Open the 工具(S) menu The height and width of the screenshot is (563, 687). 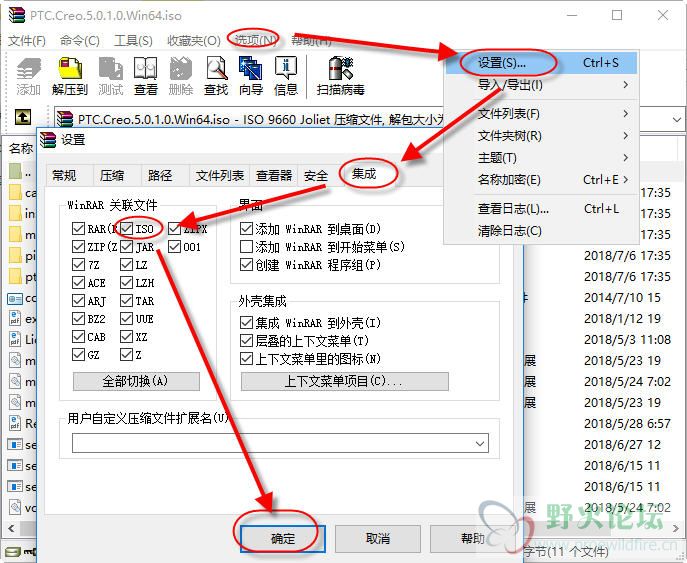pyautogui.click(x=133, y=40)
